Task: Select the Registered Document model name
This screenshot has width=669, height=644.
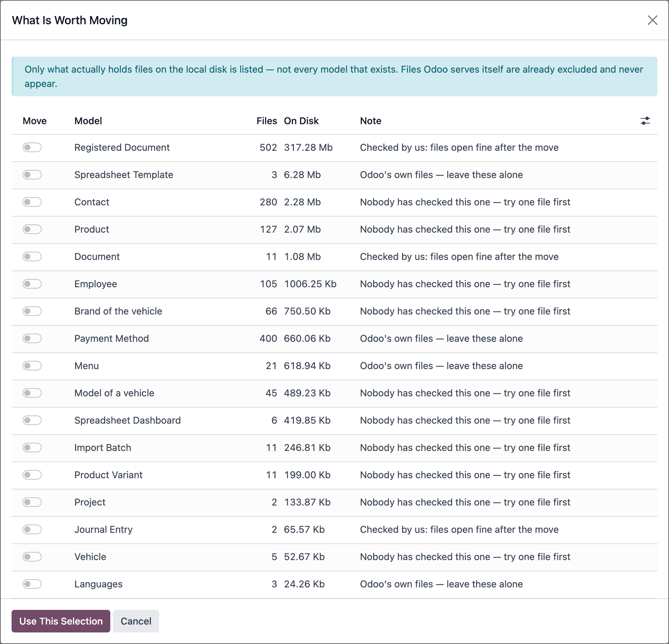Action: point(122,147)
